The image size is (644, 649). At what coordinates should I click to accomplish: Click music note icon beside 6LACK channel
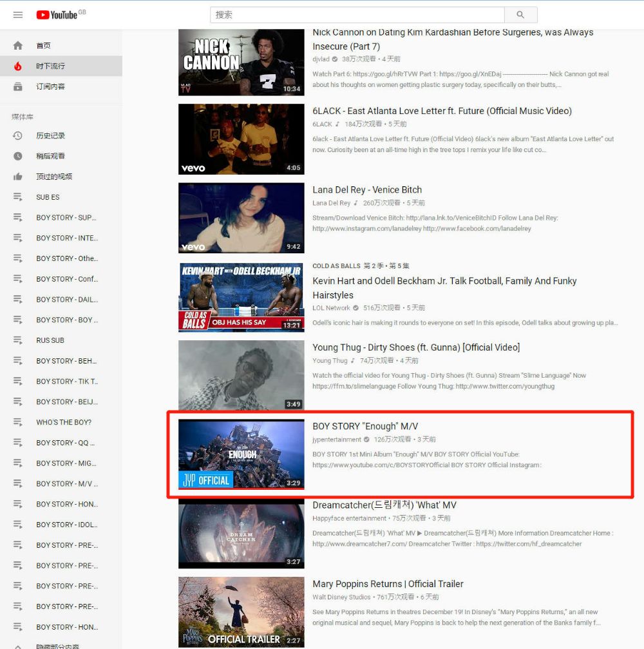tap(337, 124)
